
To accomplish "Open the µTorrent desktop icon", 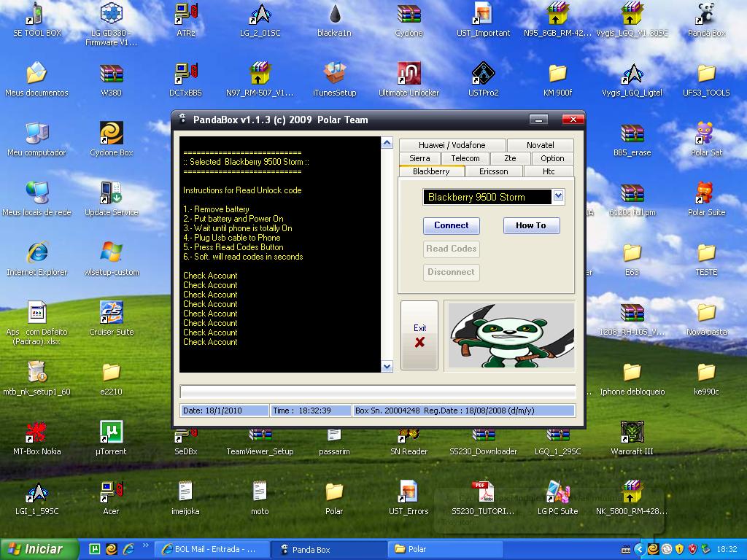I will coord(112,435).
